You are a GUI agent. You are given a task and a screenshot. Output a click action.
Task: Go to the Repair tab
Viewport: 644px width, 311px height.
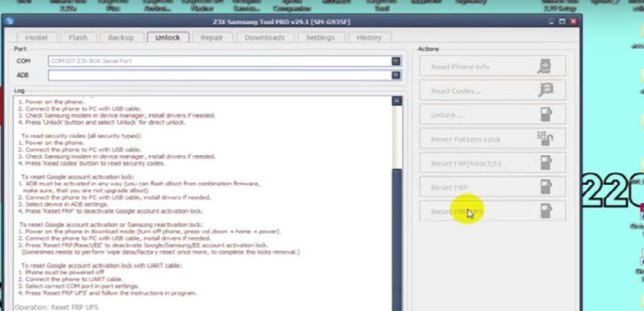coord(211,37)
